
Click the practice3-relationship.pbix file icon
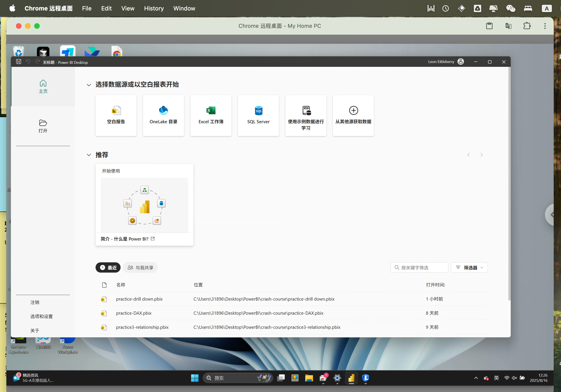[104, 328]
